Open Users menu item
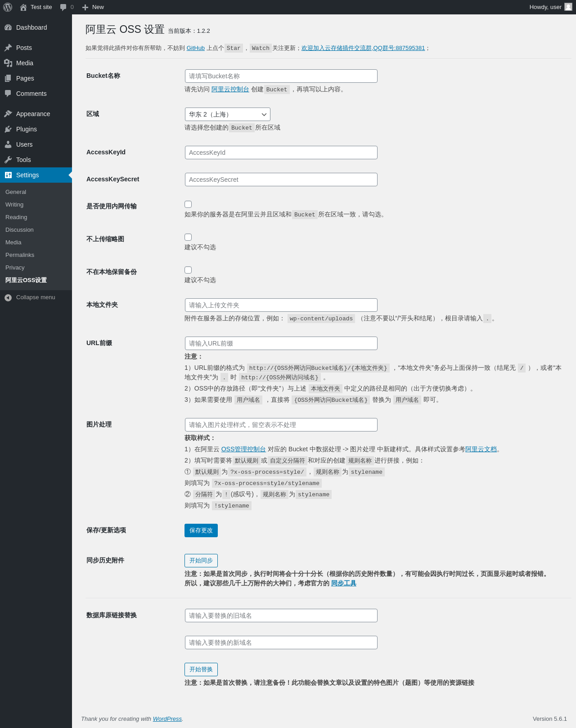Viewport: 576px width, 728px height. tap(36, 144)
